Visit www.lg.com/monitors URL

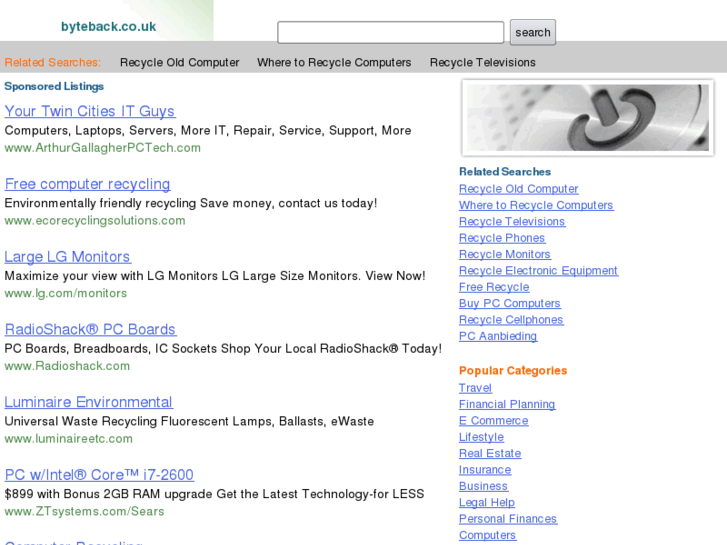[x=65, y=294]
